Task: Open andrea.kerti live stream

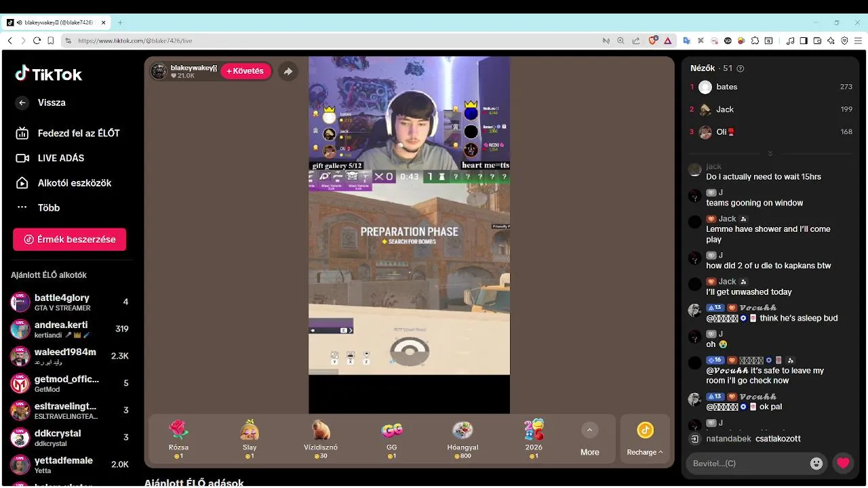Action: pyautogui.click(x=70, y=329)
